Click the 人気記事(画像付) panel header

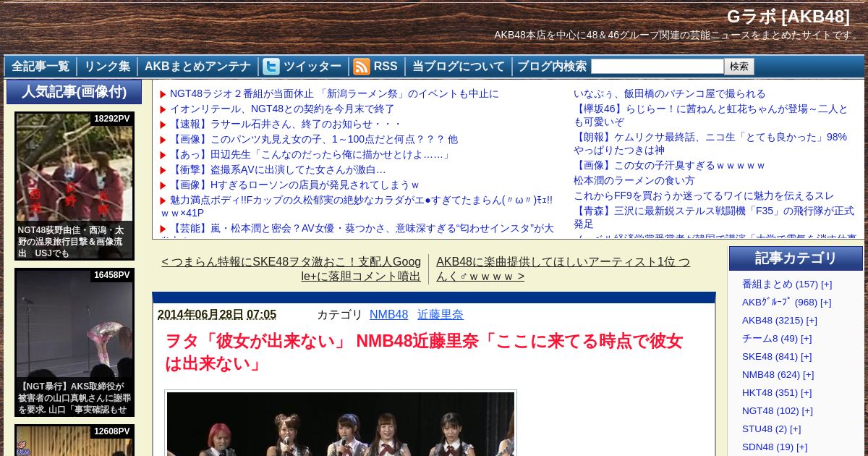(74, 92)
